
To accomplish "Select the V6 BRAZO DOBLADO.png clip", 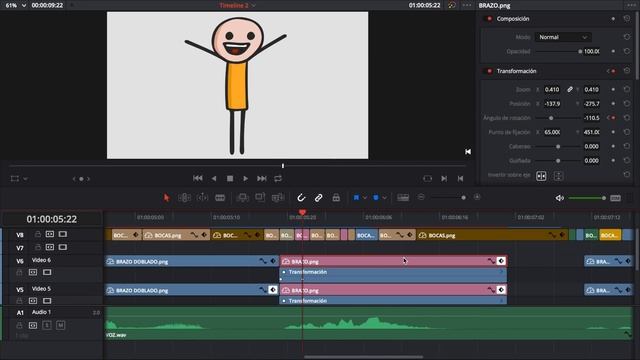I will 192,261.
